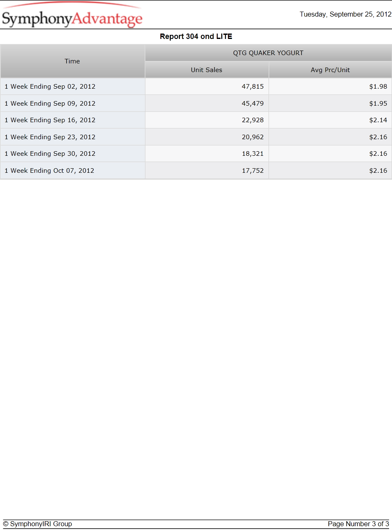Select row 1 Week Ending Sep 16, 2012
The height and width of the screenshot is (532, 392).
coord(196,120)
